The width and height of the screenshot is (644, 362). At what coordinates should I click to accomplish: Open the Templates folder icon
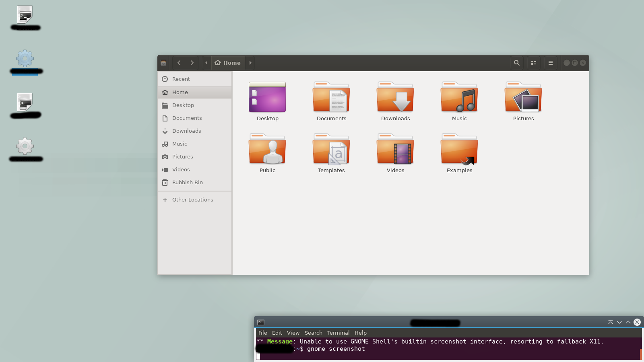coord(331,149)
